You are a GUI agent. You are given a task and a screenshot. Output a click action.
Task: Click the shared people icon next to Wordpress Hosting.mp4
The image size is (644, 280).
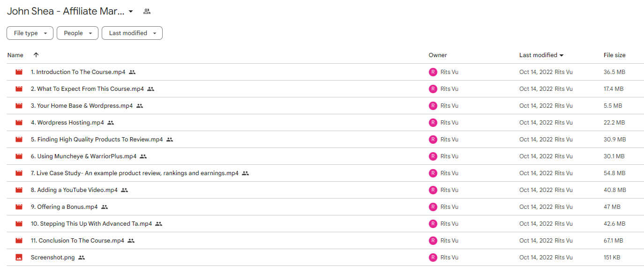click(111, 123)
